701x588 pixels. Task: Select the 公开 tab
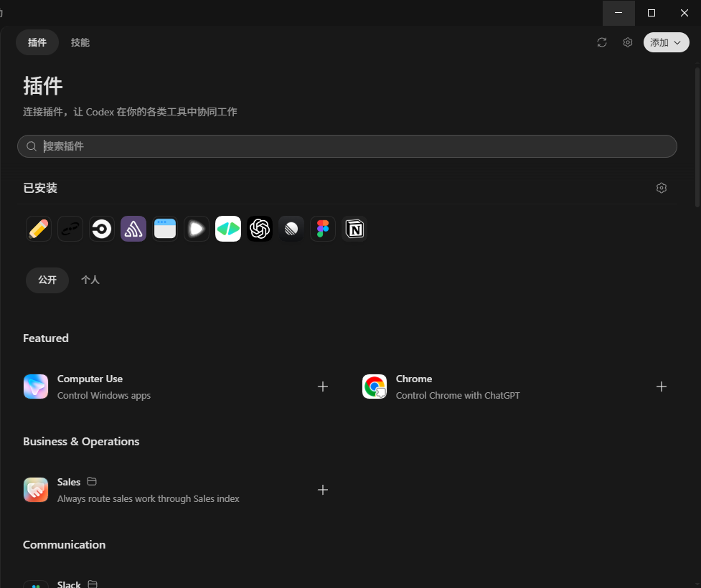coord(47,280)
